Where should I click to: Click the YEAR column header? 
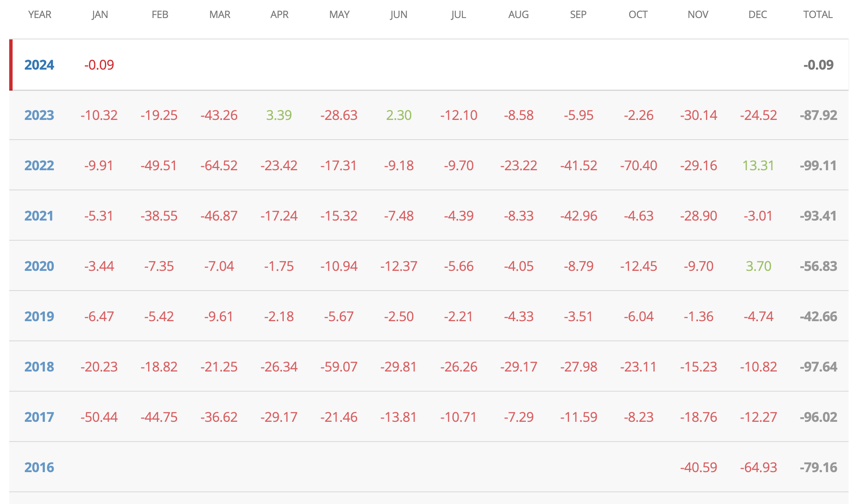pyautogui.click(x=40, y=15)
